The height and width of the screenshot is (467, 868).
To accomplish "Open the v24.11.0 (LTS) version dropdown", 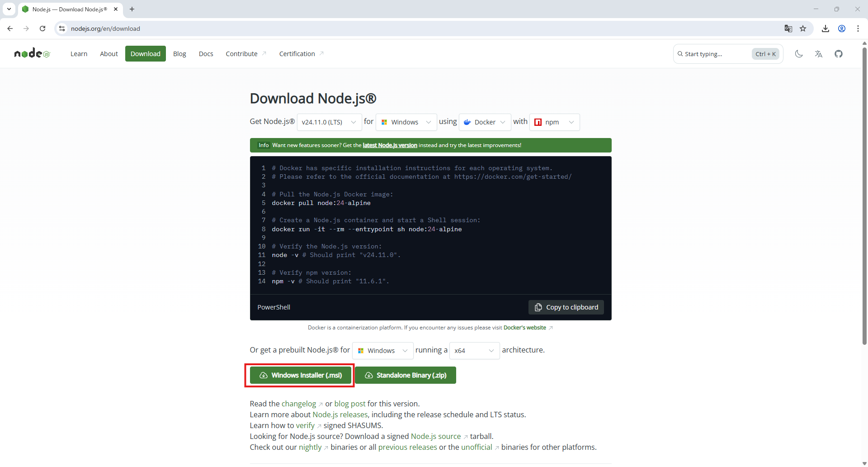I will [x=329, y=122].
